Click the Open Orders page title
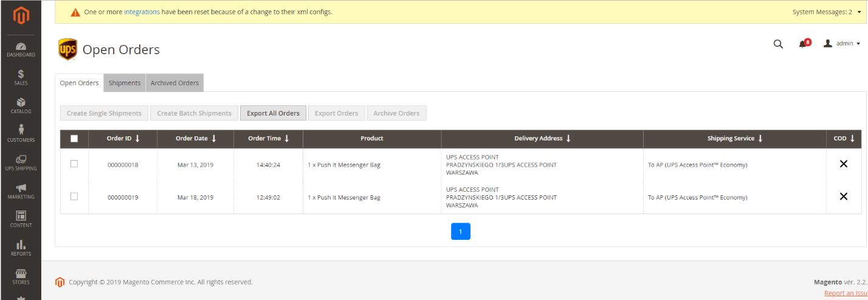The height and width of the screenshot is (300, 868). 121,50
